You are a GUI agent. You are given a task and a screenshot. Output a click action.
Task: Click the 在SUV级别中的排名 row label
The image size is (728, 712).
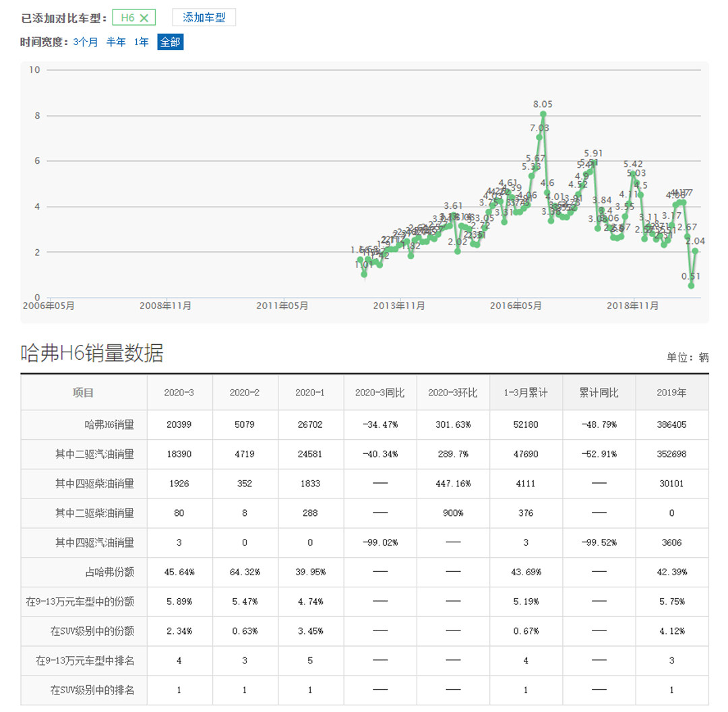pyautogui.click(x=92, y=690)
